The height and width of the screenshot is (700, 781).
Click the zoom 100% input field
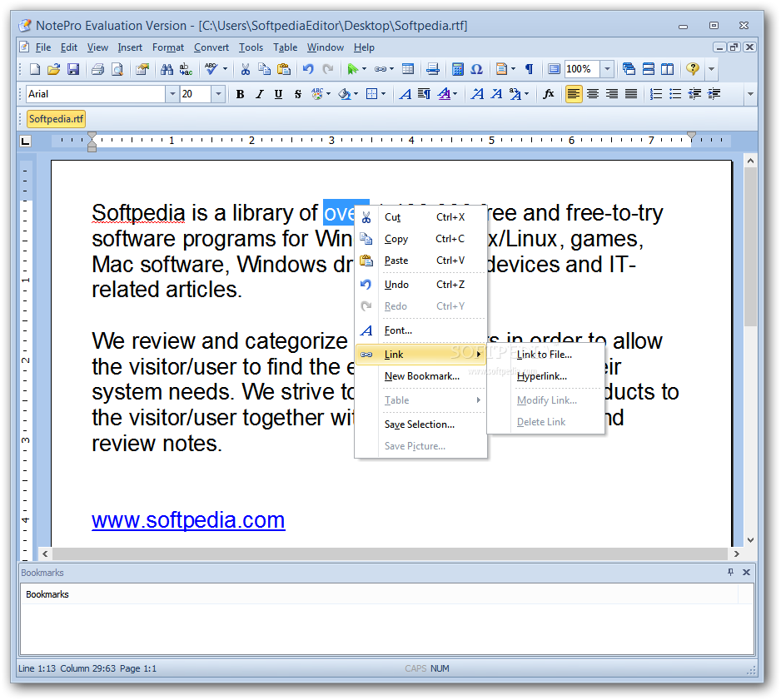point(581,69)
